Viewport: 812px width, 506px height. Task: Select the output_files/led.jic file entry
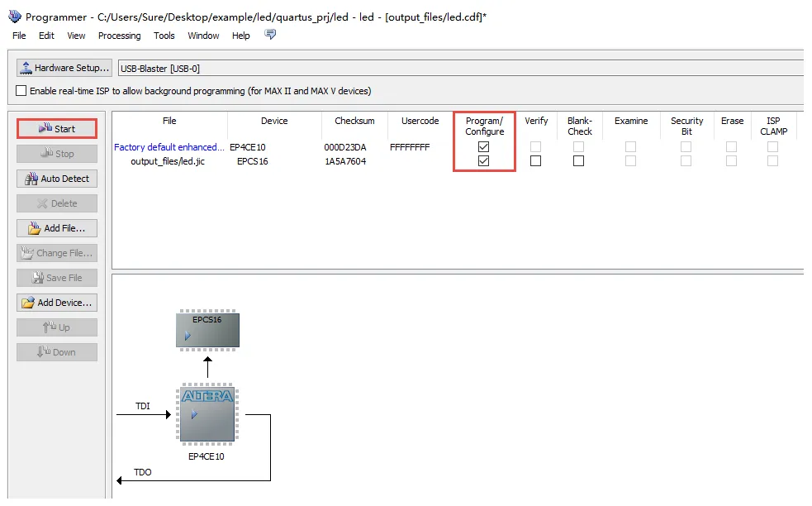click(x=167, y=161)
